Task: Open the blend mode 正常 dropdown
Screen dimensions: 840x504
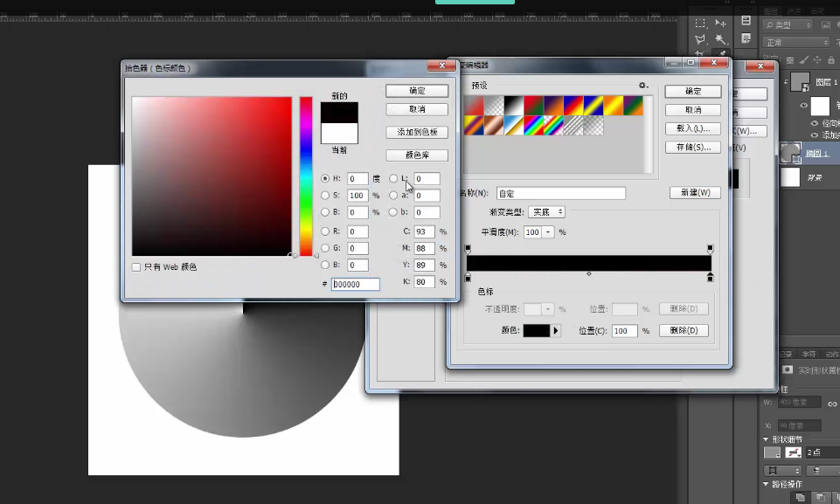Action: [x=796, y=42]
